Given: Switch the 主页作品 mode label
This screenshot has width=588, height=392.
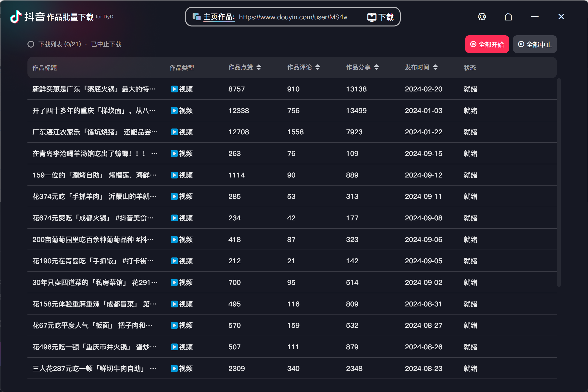Looking at the screenshot, I should tap(219, 17).
